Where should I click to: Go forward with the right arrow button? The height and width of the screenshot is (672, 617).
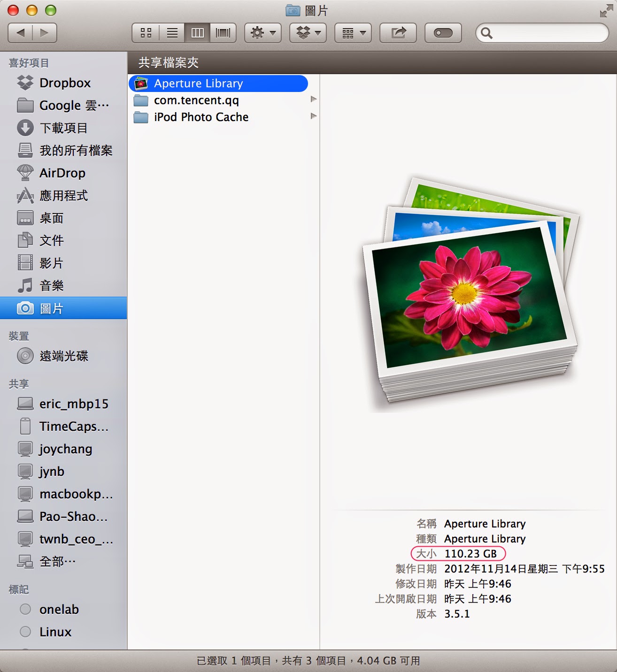45,33
